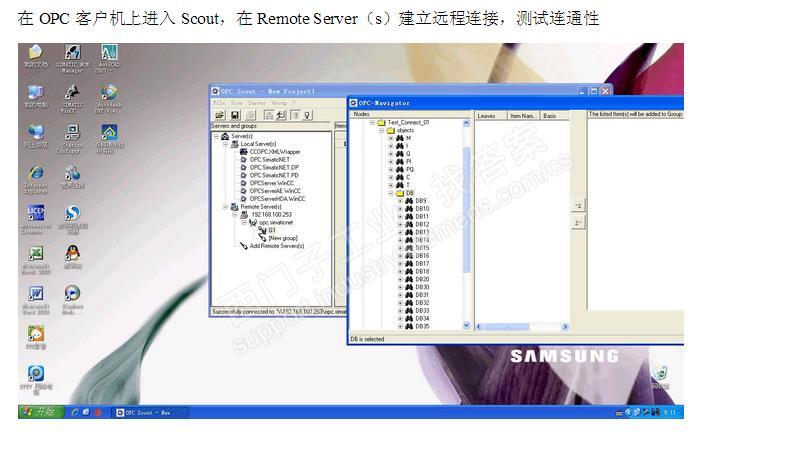Click the Leaves column header
Viewport: 785px width, 475px height.
(491, 116)
